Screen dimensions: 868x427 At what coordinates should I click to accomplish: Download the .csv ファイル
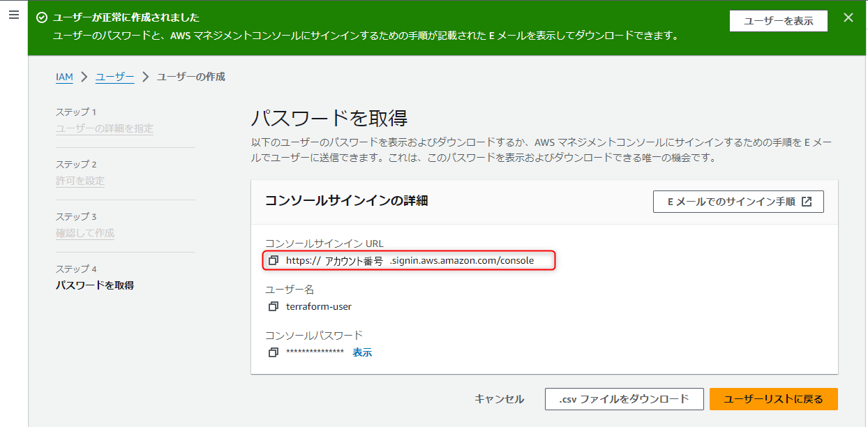coord(624,399)
